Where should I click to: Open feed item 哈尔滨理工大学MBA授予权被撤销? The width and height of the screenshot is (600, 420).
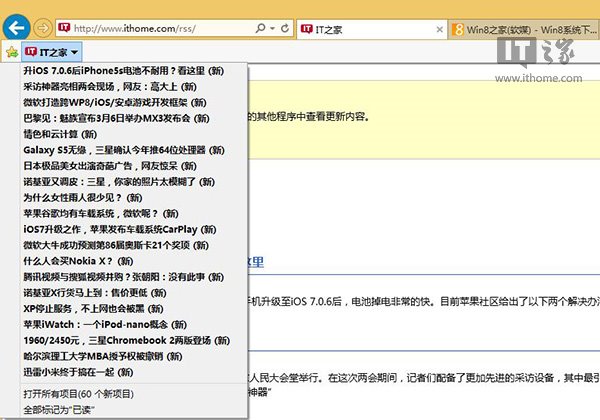click(x=134, y=357)
